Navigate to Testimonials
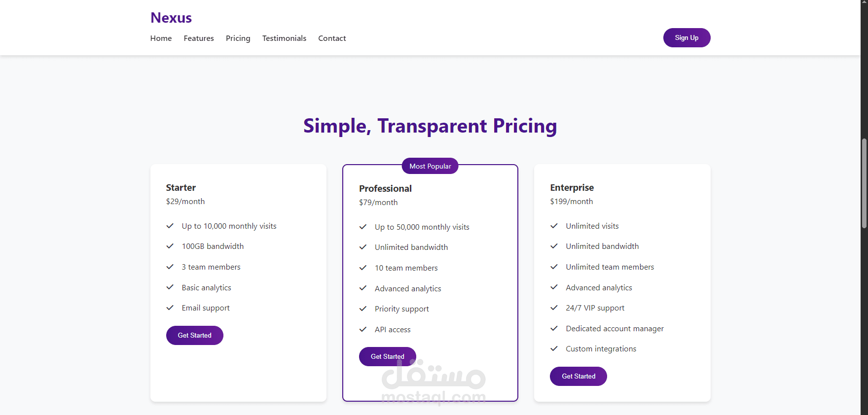The image size is (868, 415). pos(284,38)
